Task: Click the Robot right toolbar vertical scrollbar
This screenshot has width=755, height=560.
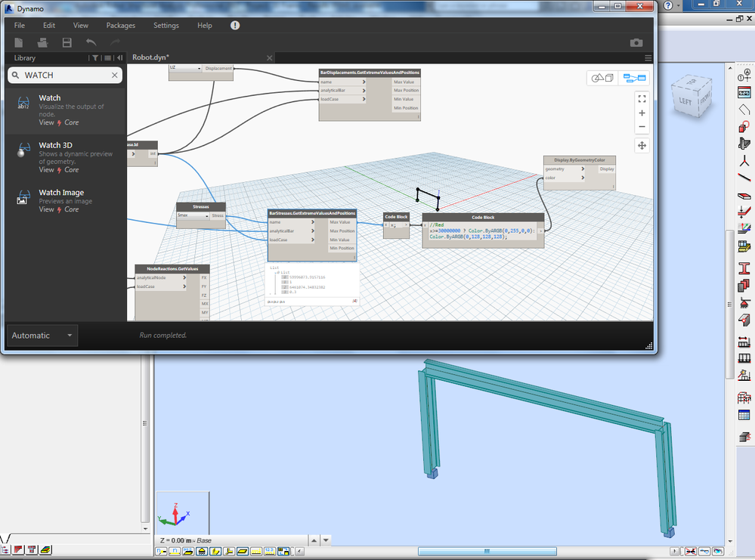Action: pyautogui.click(x=729, y=305)
